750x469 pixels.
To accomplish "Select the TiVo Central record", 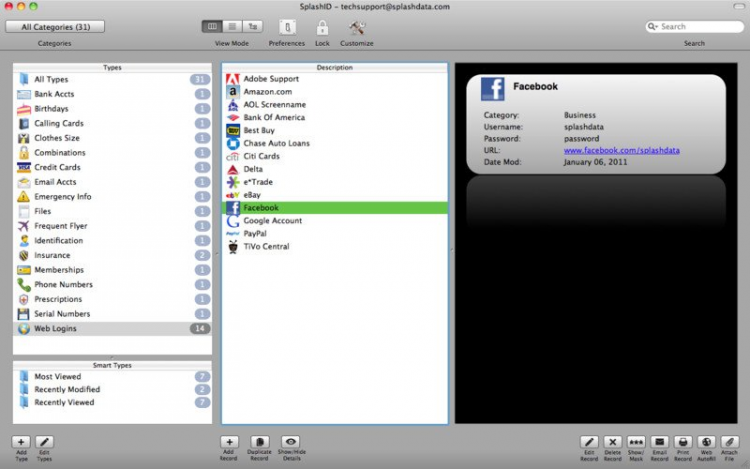I will point(335,247).
